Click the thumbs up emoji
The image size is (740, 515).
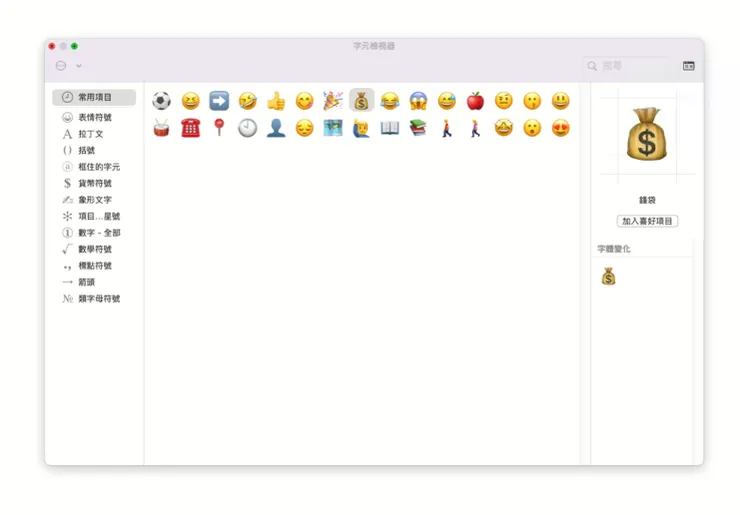point(276,101)
